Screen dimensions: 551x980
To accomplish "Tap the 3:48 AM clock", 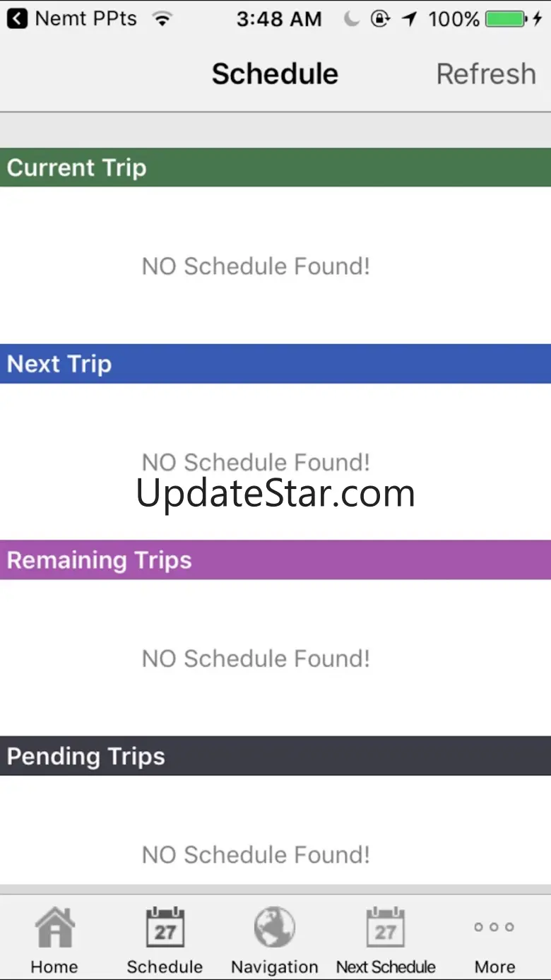I will 279,19.
